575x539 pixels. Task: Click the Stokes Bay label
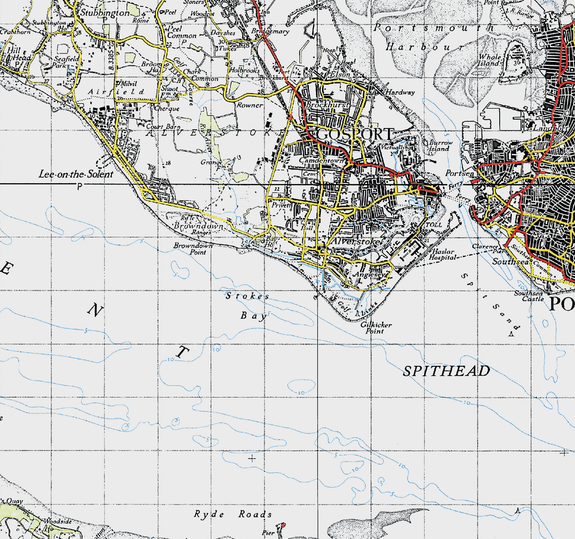click(249, 305)
